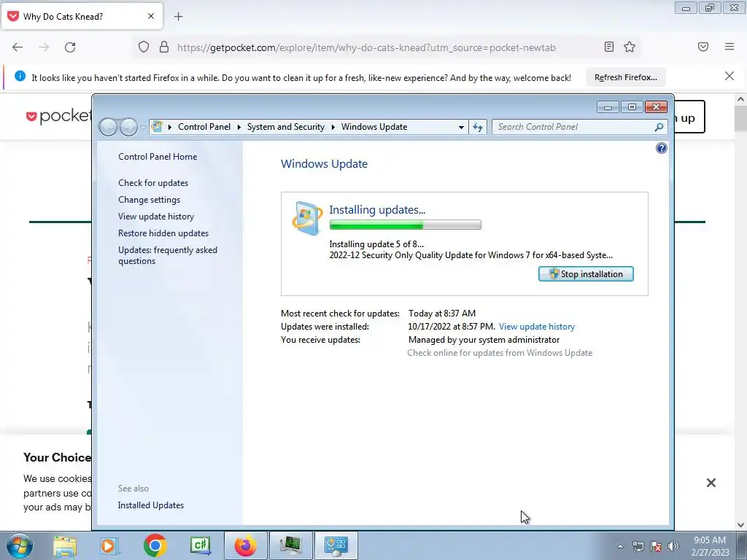Image resolution: width=747 pixels, height=560 pixels.
Task: Dismiss the Firefox refresh notification bar
Action: click(x=729, y=76)
